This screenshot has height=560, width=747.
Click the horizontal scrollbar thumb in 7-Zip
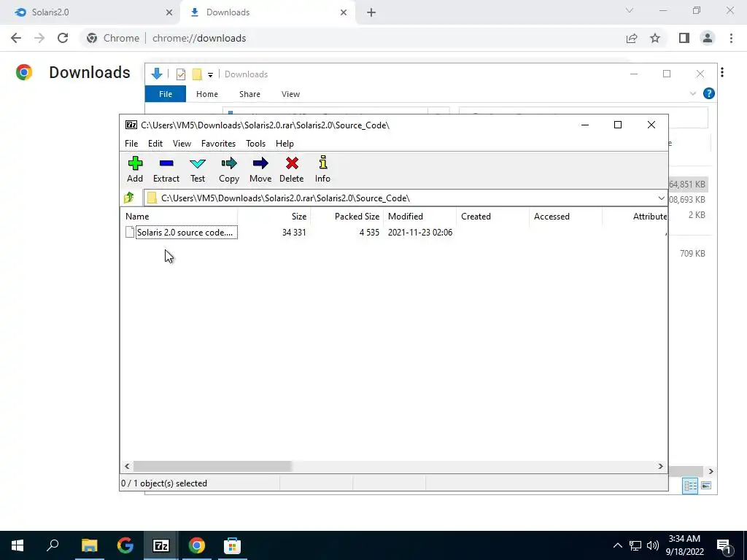tap(212, 466)
